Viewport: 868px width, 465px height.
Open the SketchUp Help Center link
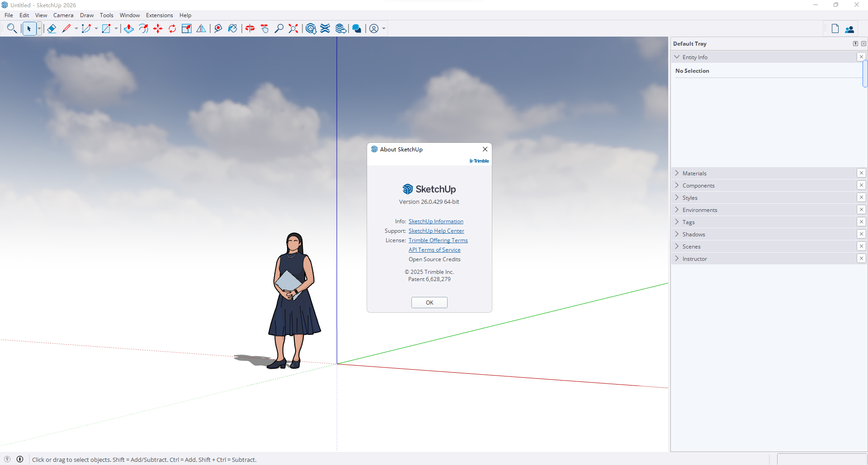[436, 231]
